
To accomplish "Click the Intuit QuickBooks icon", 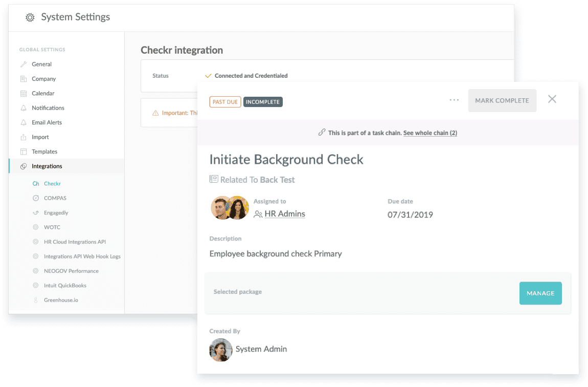I will click(36, 285).
